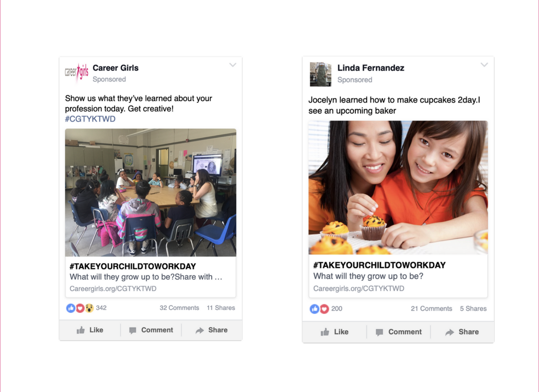Share the Linda Fernandez post
Screen dimensions: 539x392
pyautogui.click(x=462, y=332)
